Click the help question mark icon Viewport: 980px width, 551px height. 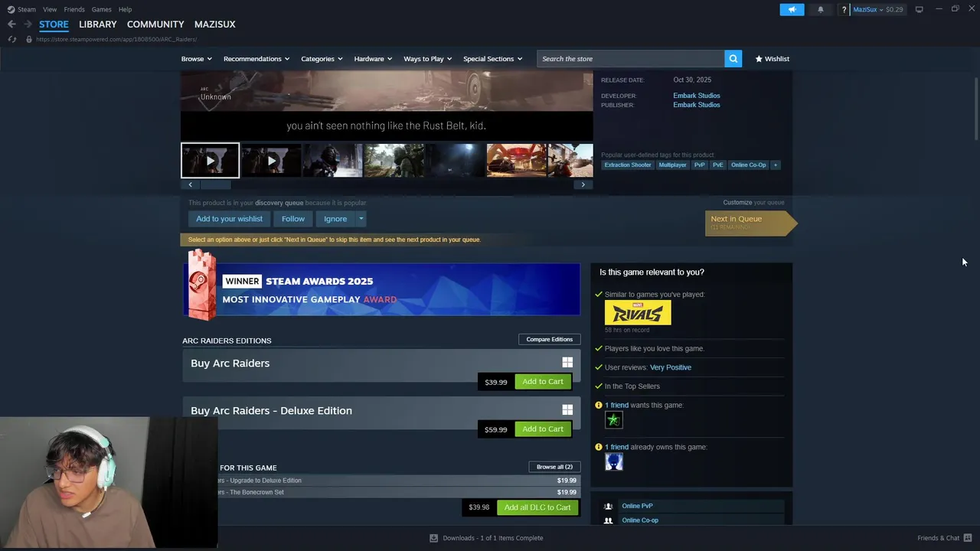click(x=844, y=9)
